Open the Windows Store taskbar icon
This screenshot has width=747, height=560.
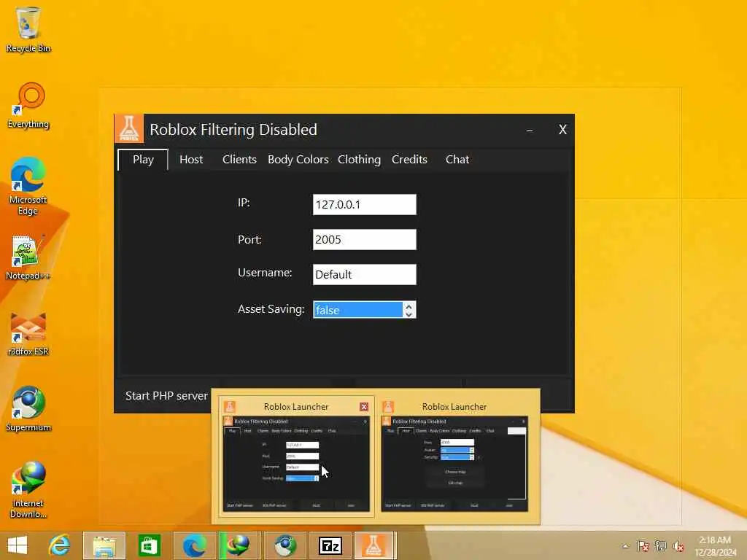[x=149, y=545]
